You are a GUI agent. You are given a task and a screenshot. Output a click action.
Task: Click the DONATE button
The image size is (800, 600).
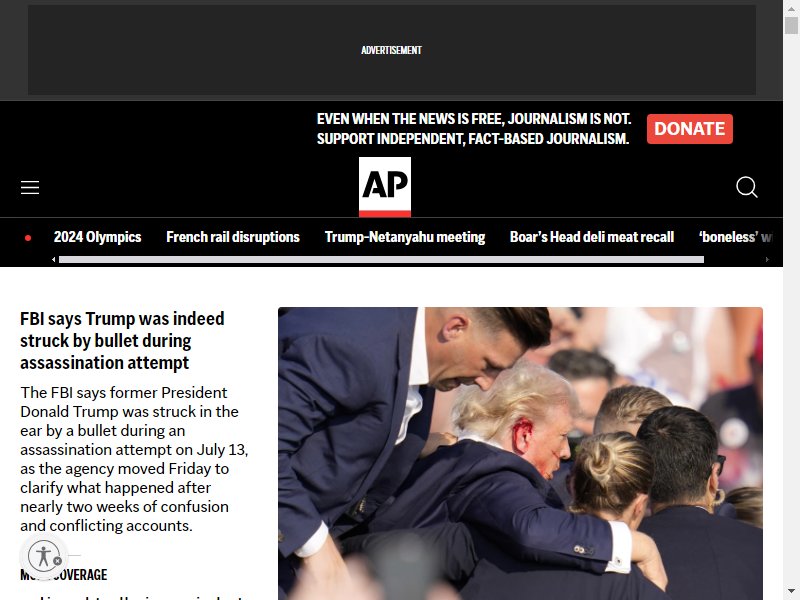tap(690, 129)
